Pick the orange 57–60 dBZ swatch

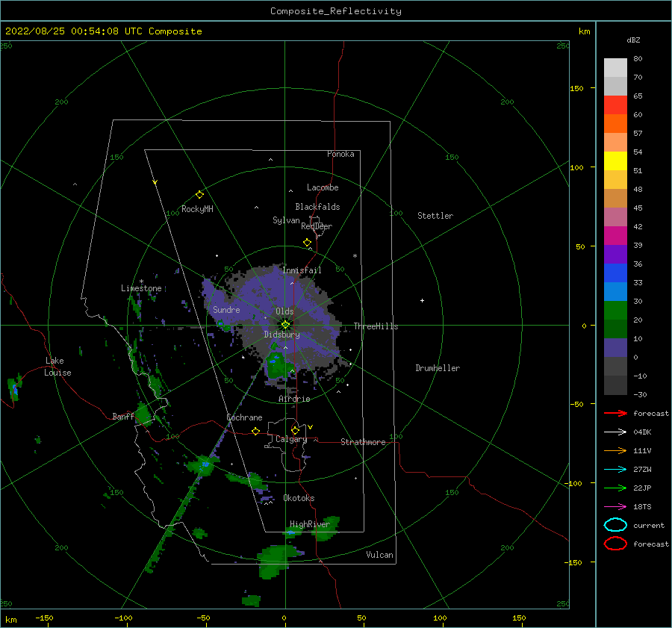[615, 124]
